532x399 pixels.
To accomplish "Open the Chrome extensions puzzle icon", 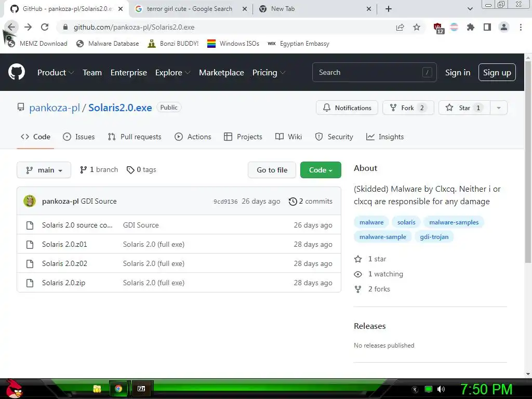I will pyautogui.click(x=471, y=27).
